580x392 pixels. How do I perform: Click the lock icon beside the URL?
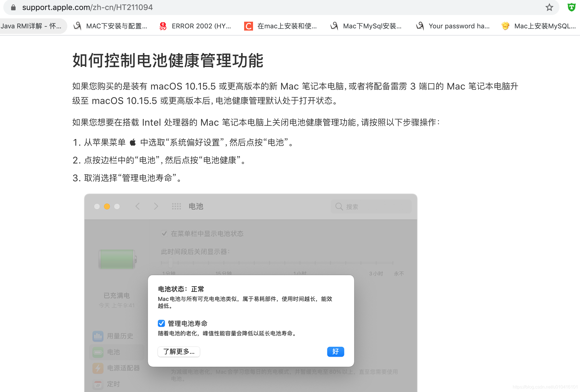click(13, 8)
